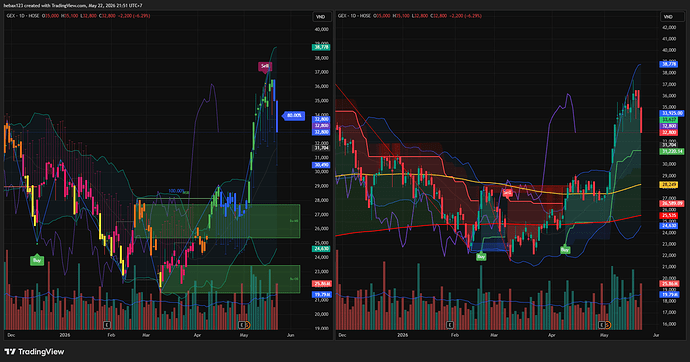The height and width of the screenshot is (362, 690).
Task: Click the green 38,778 price tag, left chart
Action: [x=321, y=47]
